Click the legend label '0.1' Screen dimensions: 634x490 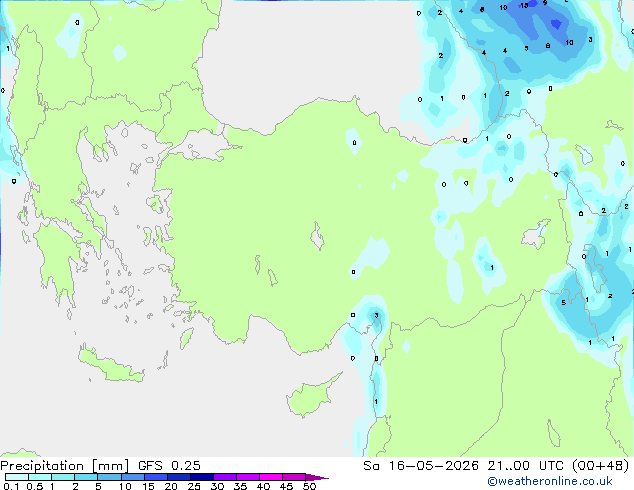[x=11, y=486]
